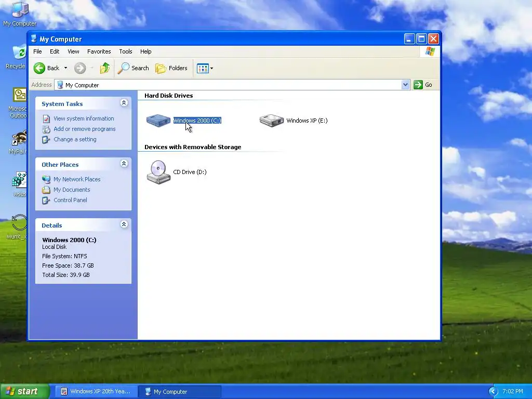Open Change a setting link

click(75, 139)
